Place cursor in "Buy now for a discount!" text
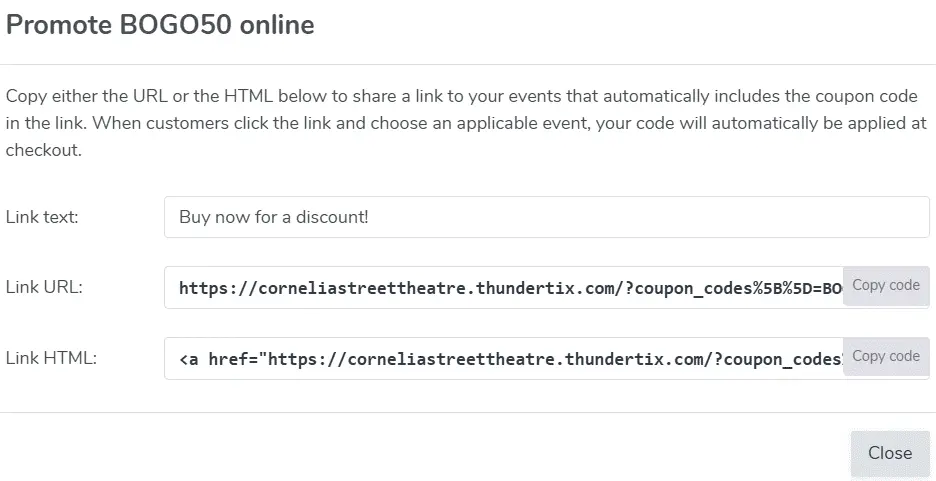The width and height of the screenshot is (936, 481). point(273,216)
